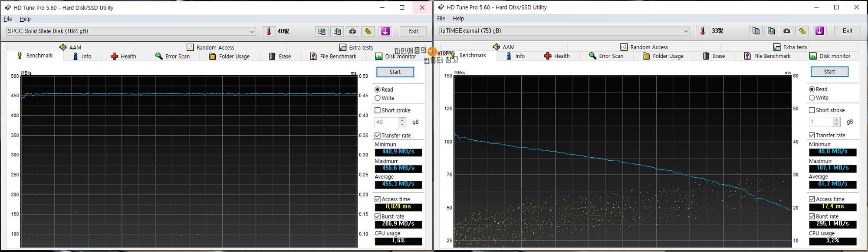Click short stroke gB field showing 40
Image resolution: width=868 pixels, height=252 pixels.
pos(387,122)
